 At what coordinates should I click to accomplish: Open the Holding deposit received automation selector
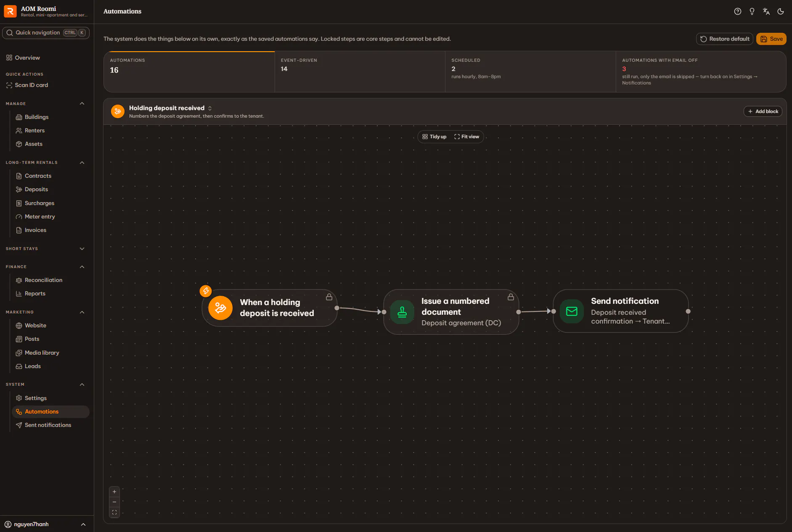pyautogui.click(x=170, y=108)
